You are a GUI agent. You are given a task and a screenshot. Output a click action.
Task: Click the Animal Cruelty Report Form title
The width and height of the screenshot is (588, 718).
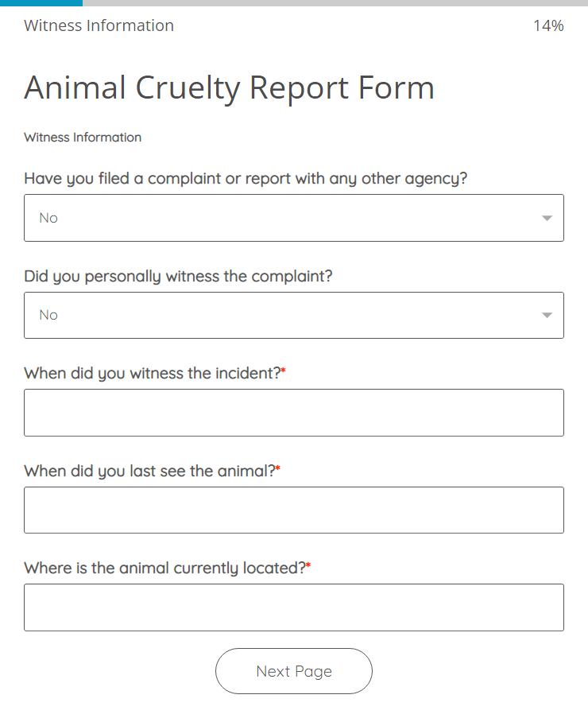pos(229,87)
